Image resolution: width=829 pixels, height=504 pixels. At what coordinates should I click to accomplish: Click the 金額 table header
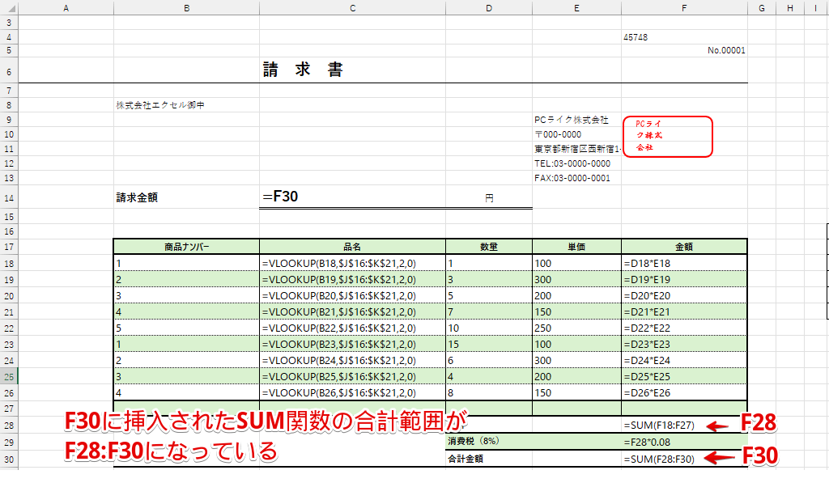pyautogui.click(x=684, y=247)
